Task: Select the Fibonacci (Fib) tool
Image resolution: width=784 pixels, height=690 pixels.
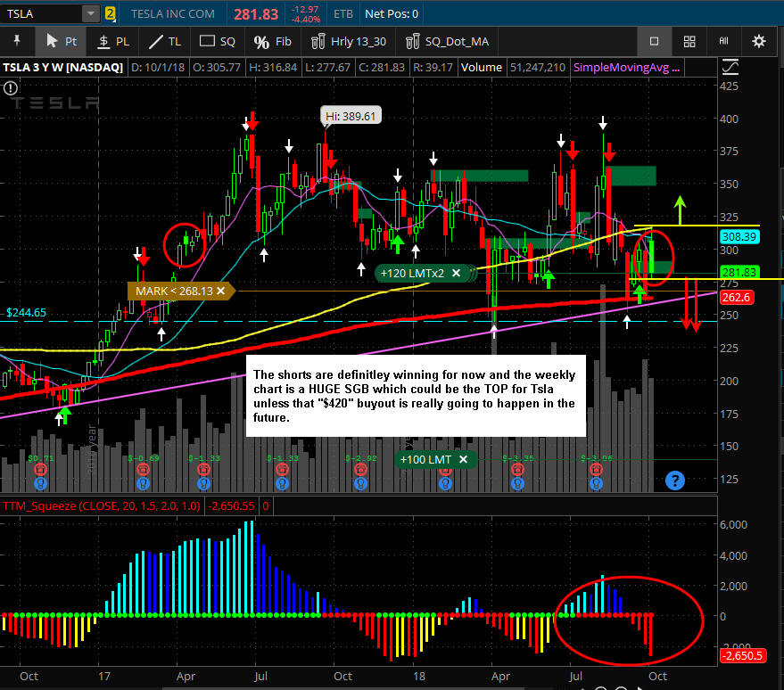Action: 273,41
